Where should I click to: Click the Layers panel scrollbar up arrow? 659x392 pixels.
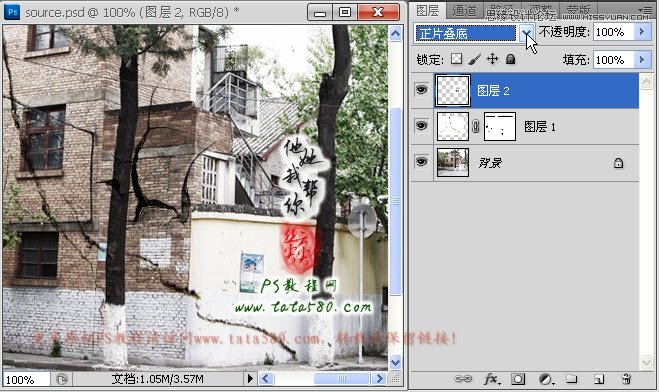tap(646, 82)
